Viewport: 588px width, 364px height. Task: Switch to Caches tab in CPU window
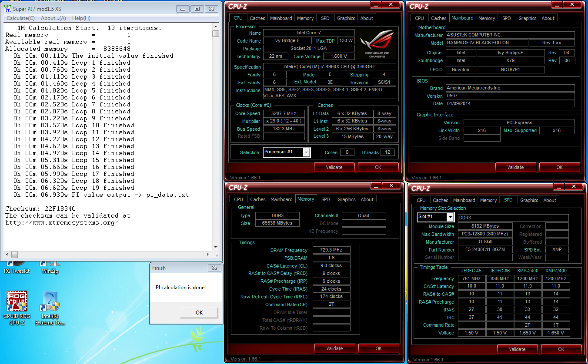257,18
